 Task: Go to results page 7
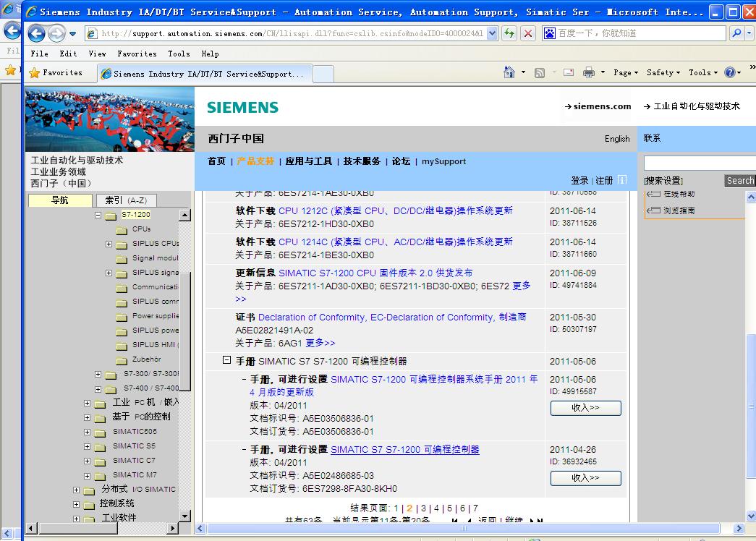475,508
